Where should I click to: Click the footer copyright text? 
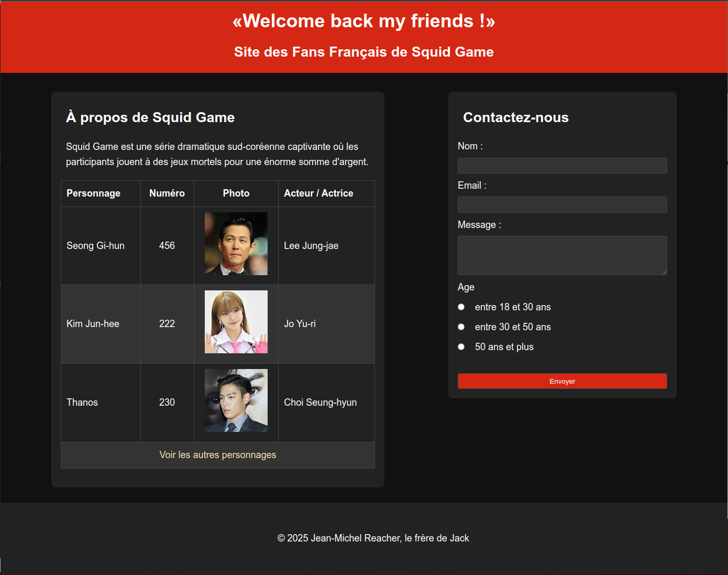[x=373, y=538]
